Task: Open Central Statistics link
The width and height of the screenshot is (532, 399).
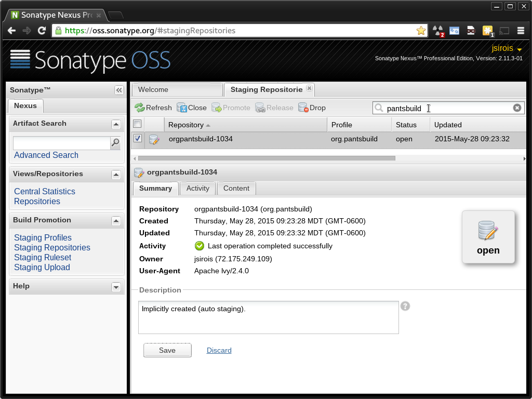Action: coord(45,191)
